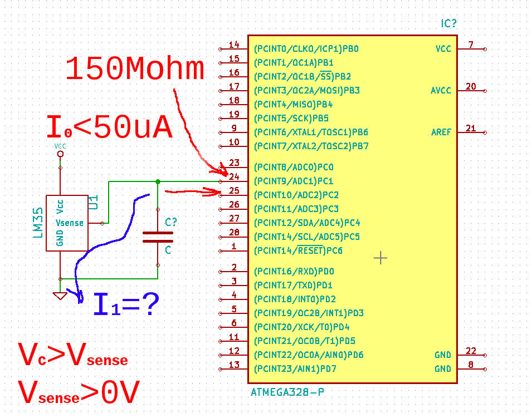Select pin label (PCINT12/SDA/ADC4)PC4

point(307,223)
